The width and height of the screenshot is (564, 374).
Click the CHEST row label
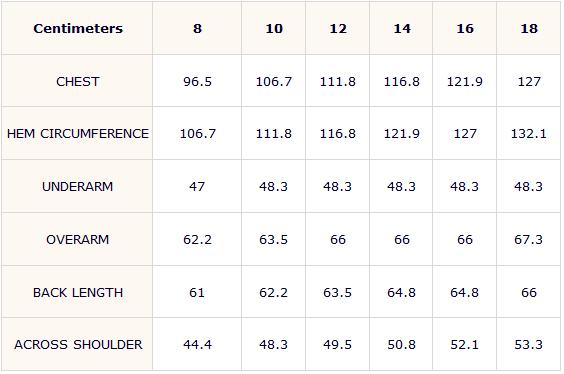pyautogui.click(x=78, y=81)
